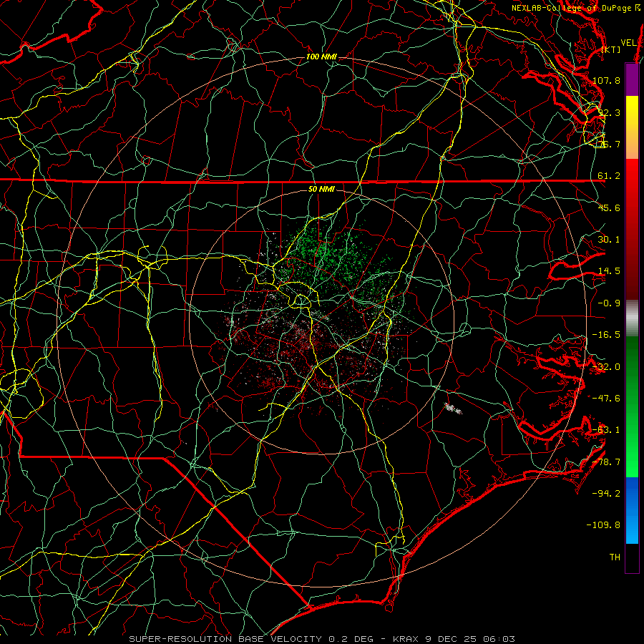Click the [KT] units label
644x644 pixels.
(x=611, y=49)
